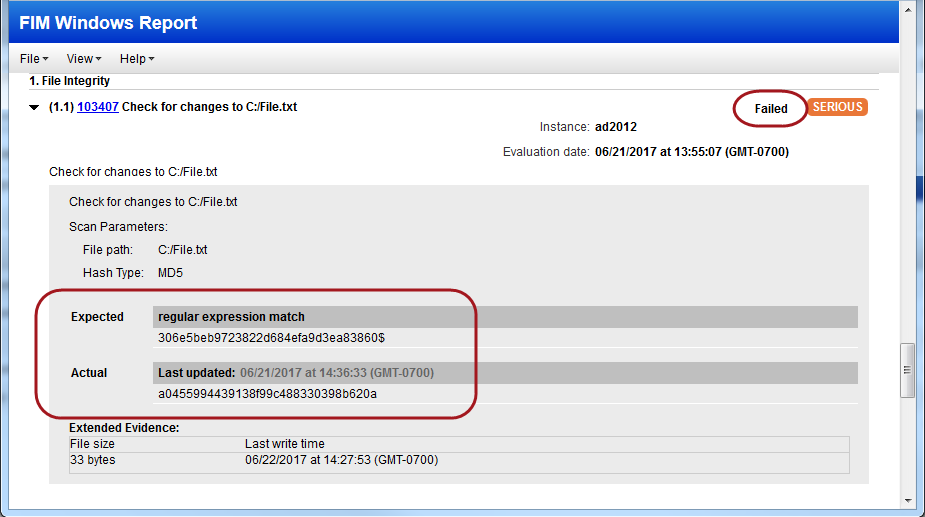Click the 33 bytes file size cell

click(x=92, y=460)
